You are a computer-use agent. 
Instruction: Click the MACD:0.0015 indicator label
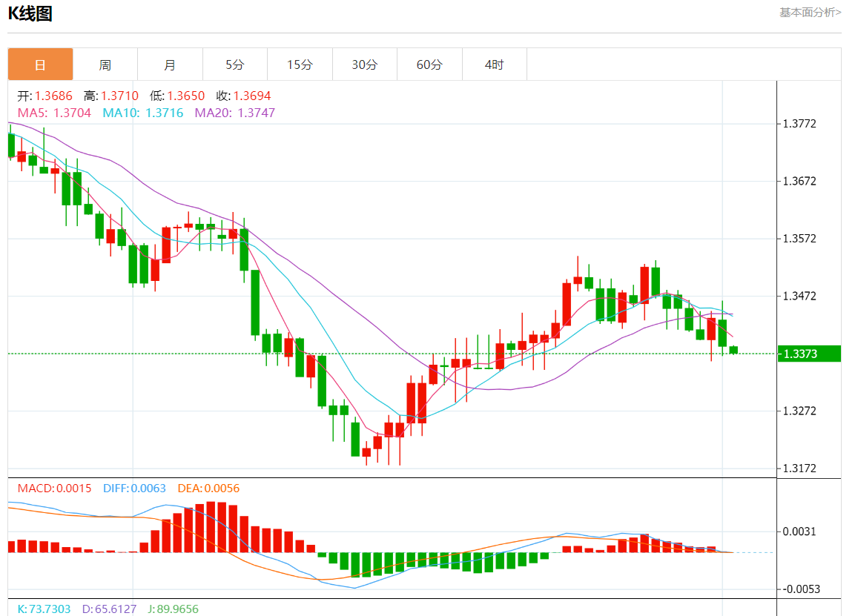pos(54,488)
